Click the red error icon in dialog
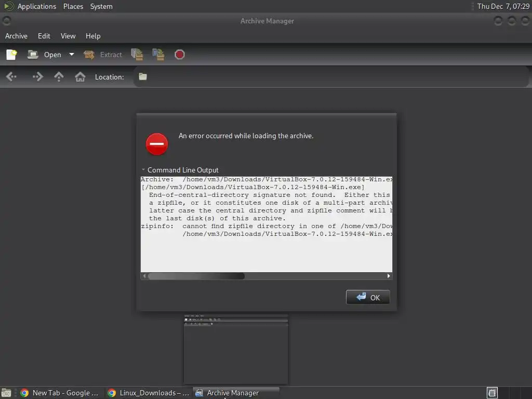 [157, 144]
